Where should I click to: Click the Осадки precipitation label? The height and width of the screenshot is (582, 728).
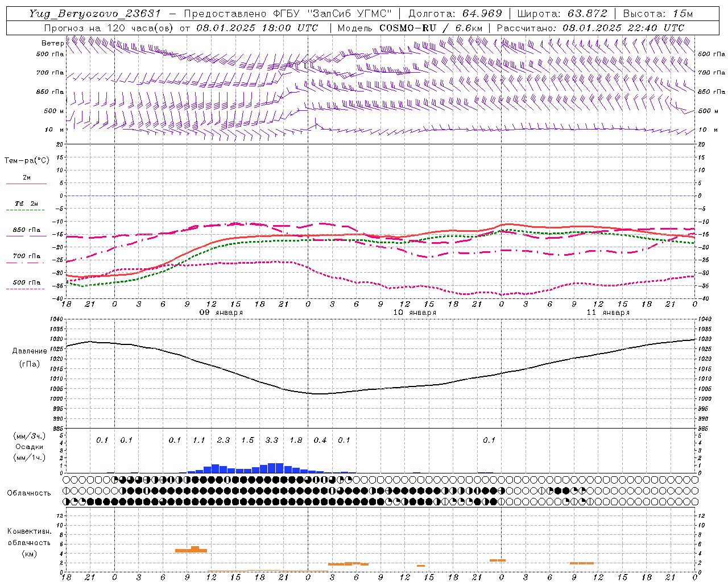[30, 447]
